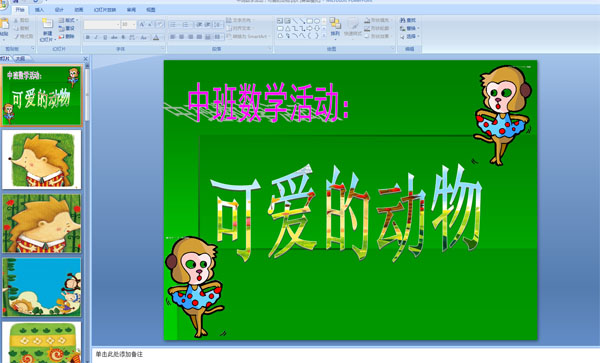The width and height of the screenshot is (600, 363).
Task: Toggle underline formatting
Action: click(105, 37)
